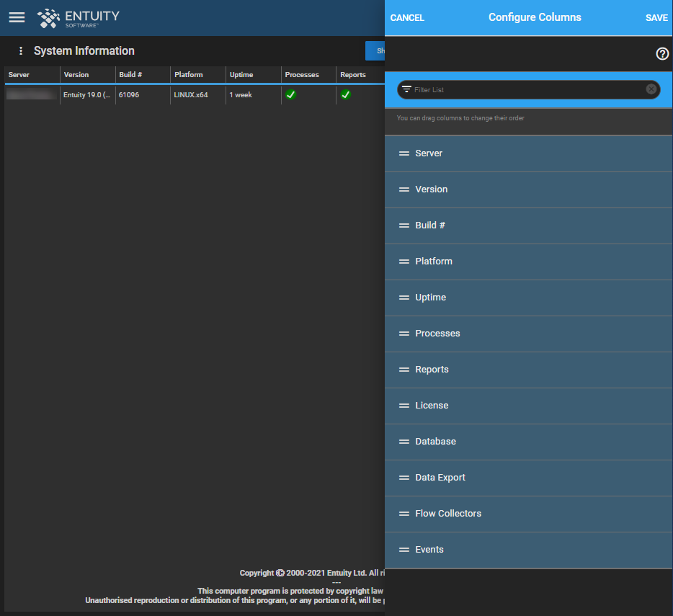Grab the Build # column drag handle
This screenshot has height=616, width=673.
pos(404,226)
